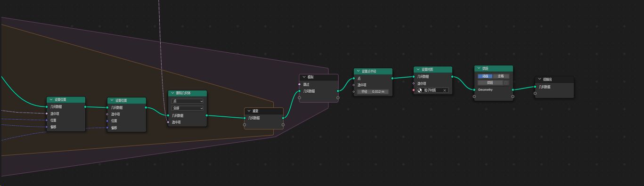Screen dimensions: 644x186
Task: Click the Geometry input socket of 烘焙
Action: coord(474,89)
